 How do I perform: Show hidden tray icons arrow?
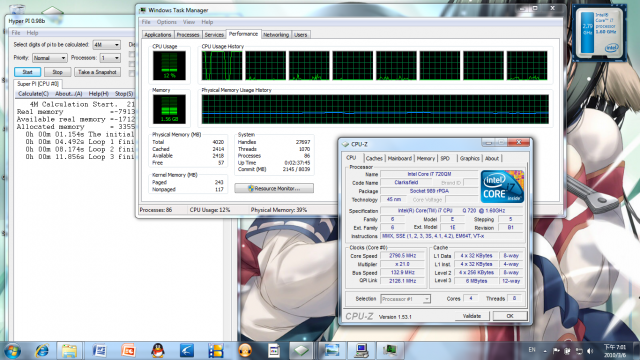(545, 351)
